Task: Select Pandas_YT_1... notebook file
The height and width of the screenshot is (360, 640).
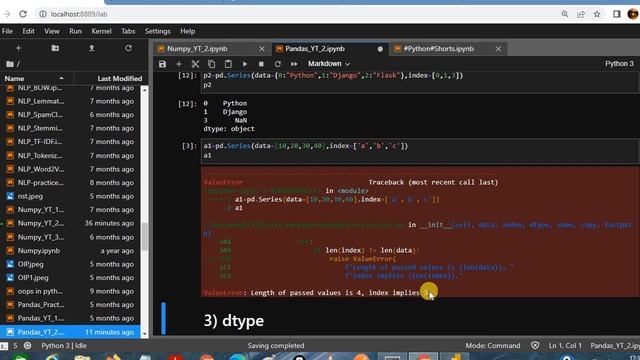Action: (x=70, y=318)
